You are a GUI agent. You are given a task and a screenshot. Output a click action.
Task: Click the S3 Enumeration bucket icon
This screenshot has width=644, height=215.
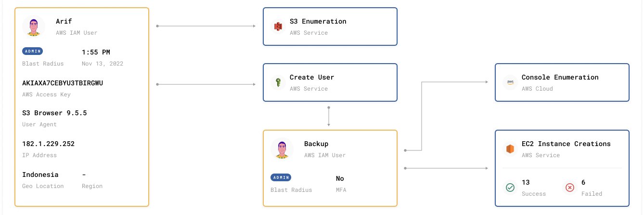pyautogui.click(x=277, y=27)
